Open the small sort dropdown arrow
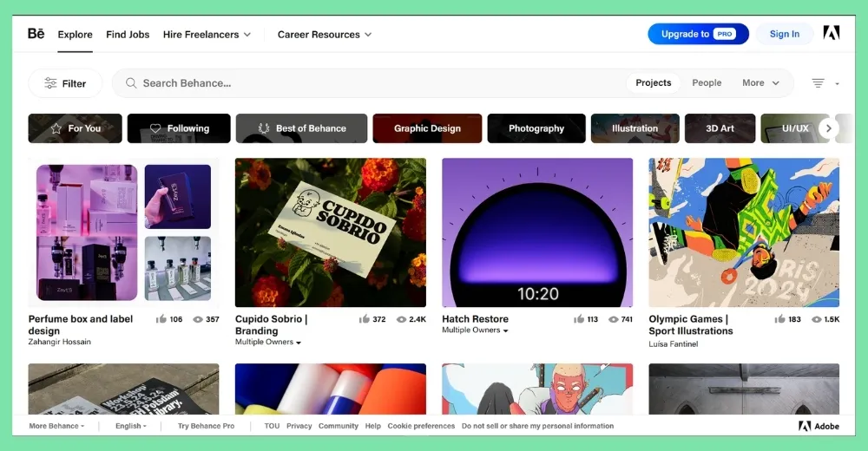 837,83
